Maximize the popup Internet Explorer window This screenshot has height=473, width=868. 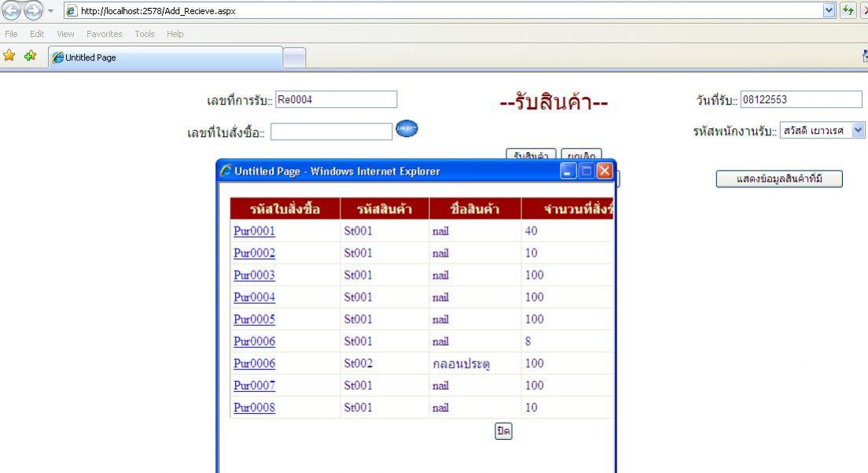point(587,171)
